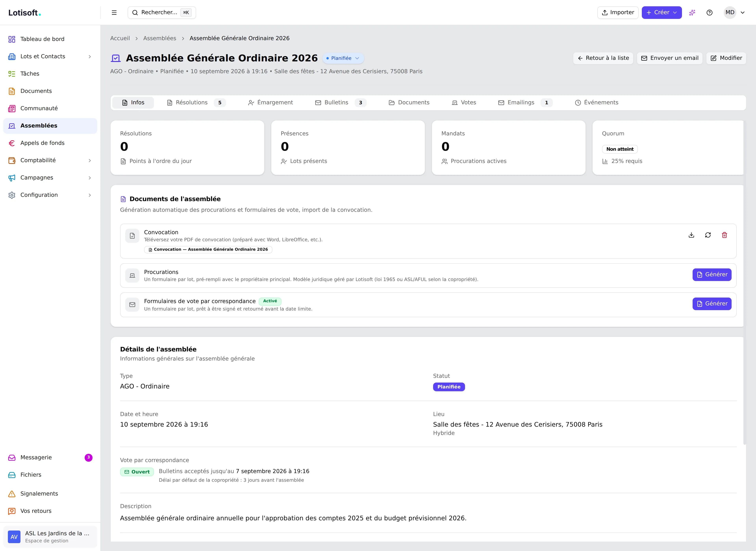Viewport: 756px width, 551px height.
Task: Click the Non atteint quorum badge
Action: click(x=620, y=149)
